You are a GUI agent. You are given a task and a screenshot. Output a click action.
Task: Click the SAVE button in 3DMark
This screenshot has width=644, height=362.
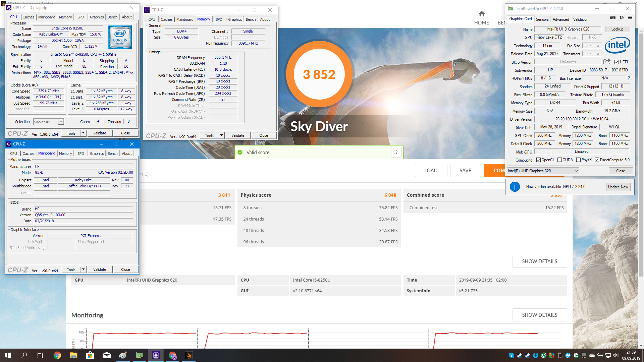coord(465,171)
